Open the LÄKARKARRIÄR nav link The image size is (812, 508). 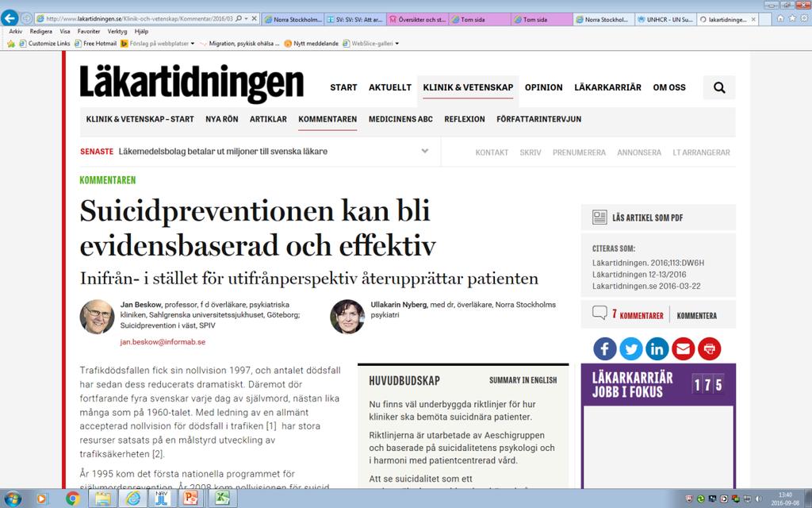pos(607,87)
